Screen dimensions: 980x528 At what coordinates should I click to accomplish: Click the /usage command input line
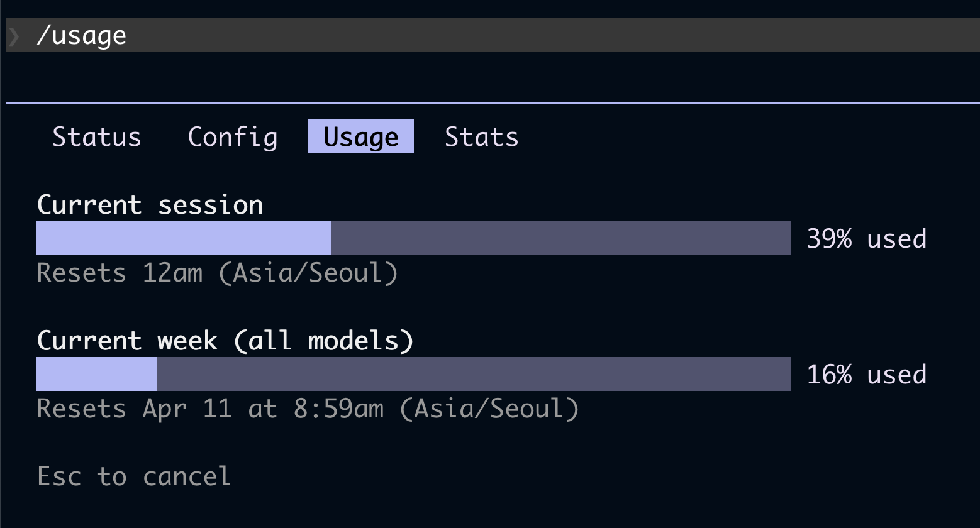click(493, 35)
